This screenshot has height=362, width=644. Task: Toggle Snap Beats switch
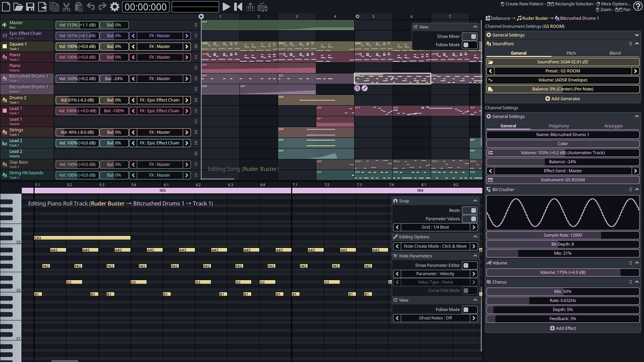pyautogui.click(x=469, y=210)
